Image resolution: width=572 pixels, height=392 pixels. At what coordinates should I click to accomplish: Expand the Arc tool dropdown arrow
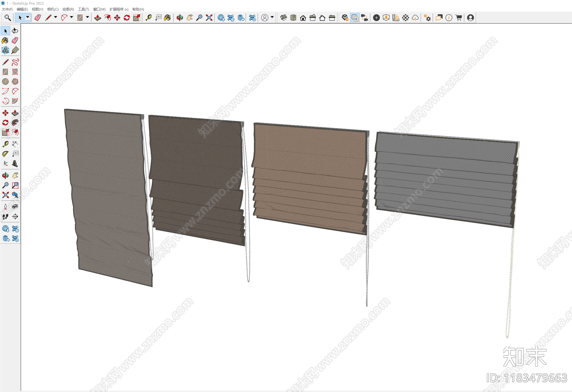(71, 17)
